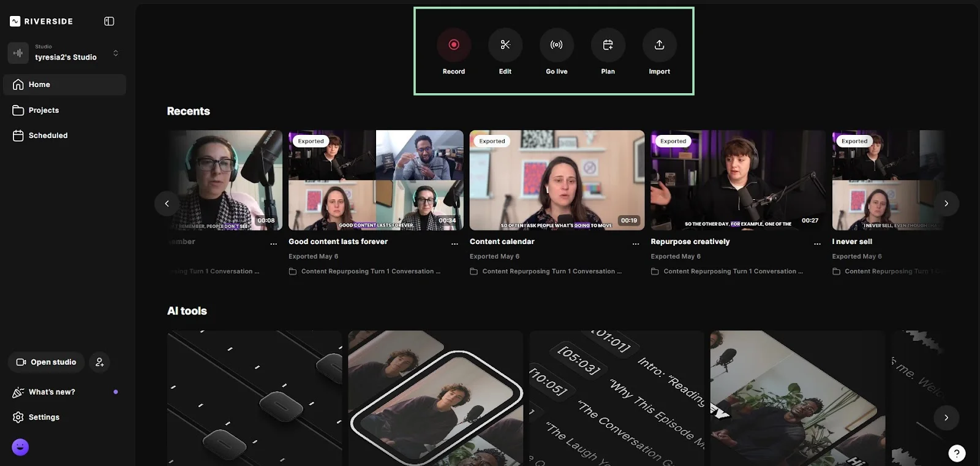
Task: Click the Riverside logo
Action: [x=42, y=21]
